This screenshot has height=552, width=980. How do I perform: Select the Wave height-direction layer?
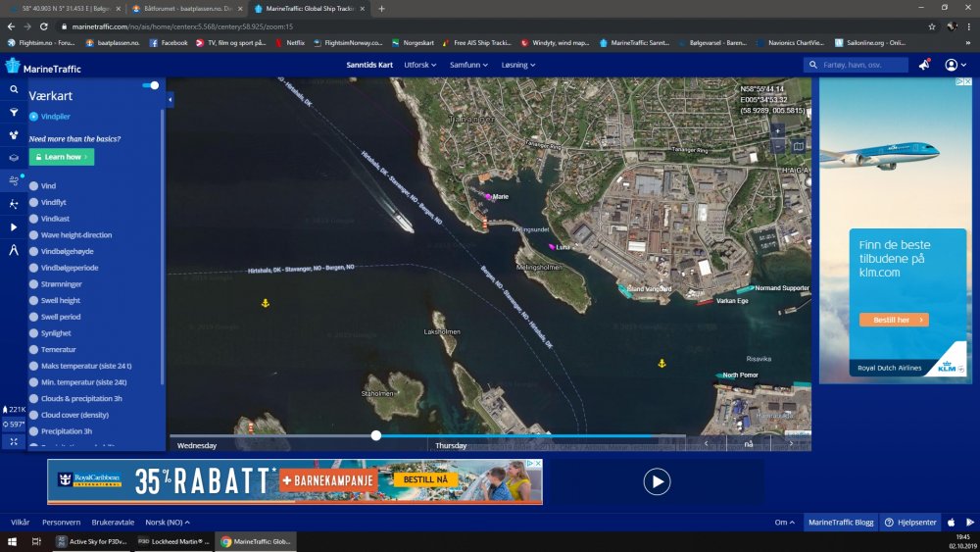[x=33, y=235]
